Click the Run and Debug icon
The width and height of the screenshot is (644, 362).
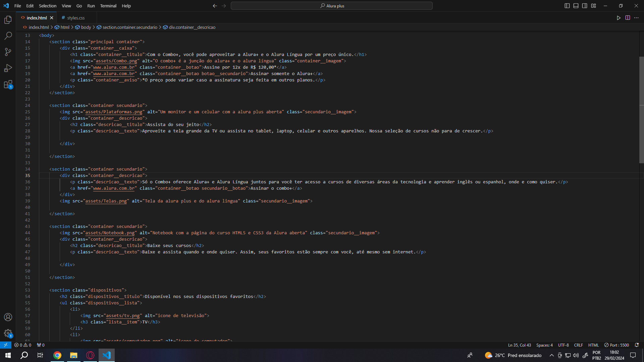click(8, 68)
